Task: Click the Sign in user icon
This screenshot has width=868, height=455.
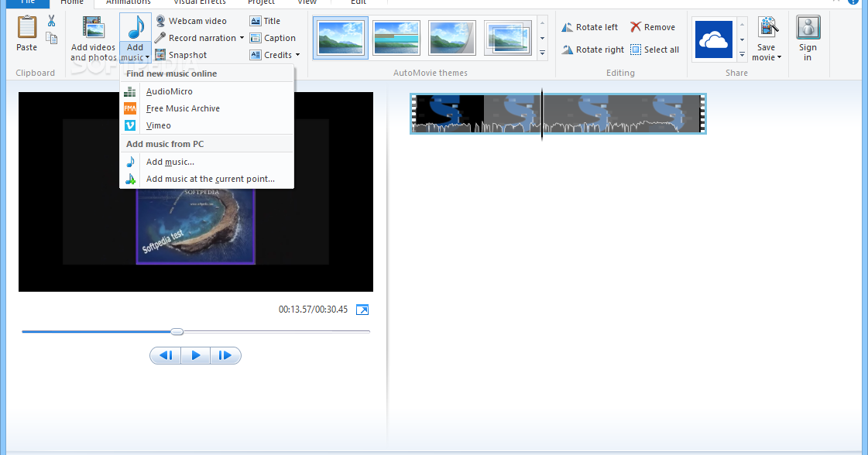Action: click(x=808, y=28)
